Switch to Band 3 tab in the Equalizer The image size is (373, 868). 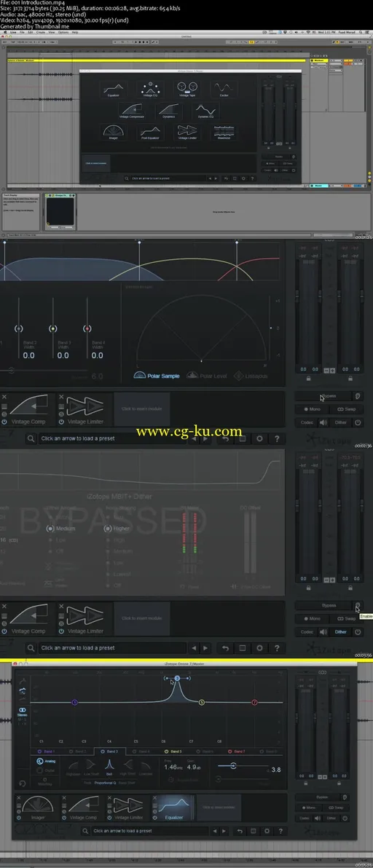click(x=109, y=751)
